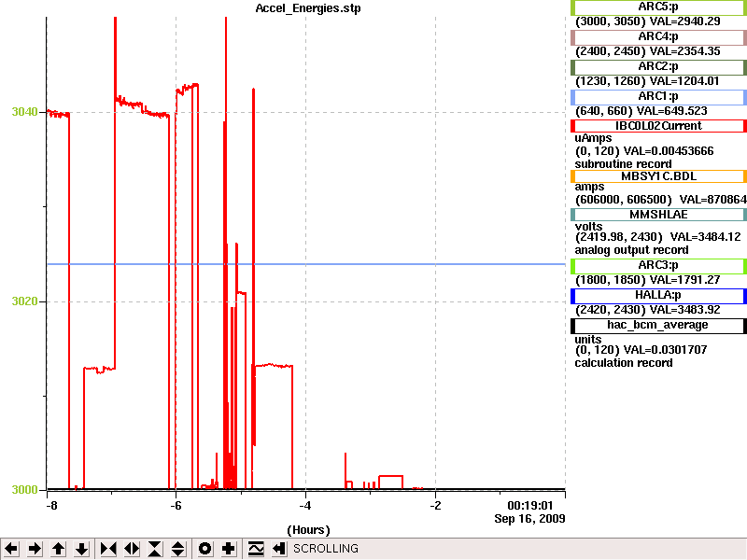The width and height of the screenshot is (747, 560).
Task: Click the -2 hours x-axis label
Action: pos(435,505)
